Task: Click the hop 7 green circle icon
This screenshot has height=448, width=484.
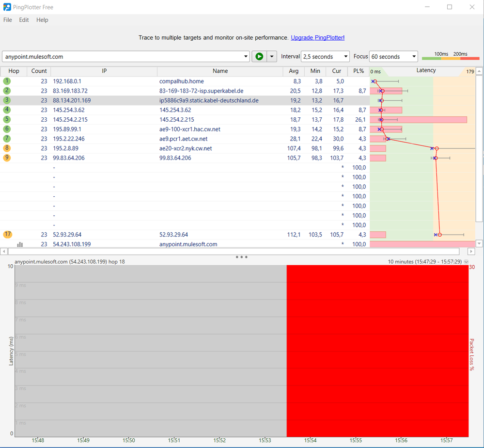Action: click(7, 138)
